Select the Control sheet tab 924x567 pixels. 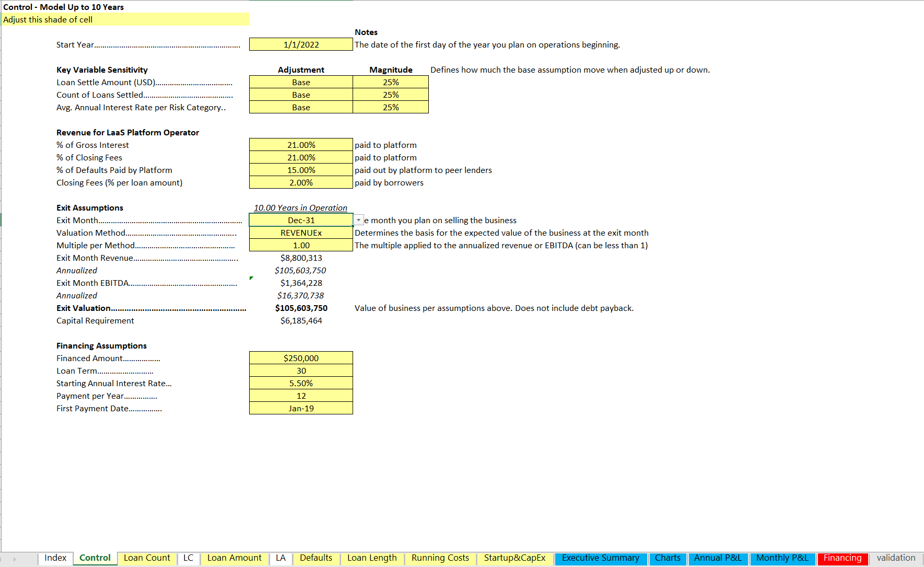click(95, 558)
